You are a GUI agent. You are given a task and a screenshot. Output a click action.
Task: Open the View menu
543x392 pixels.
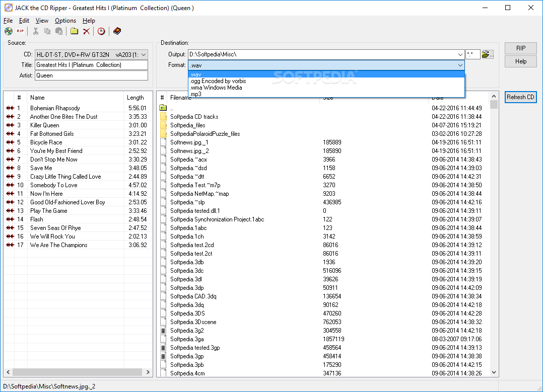coord(42,21)
